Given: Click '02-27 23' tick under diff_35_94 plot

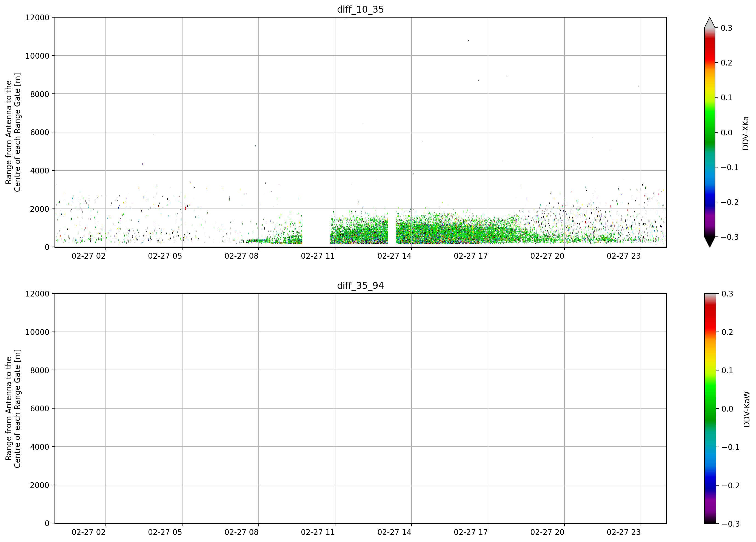Looking at the screenshot, I should [x=624, y=532].
